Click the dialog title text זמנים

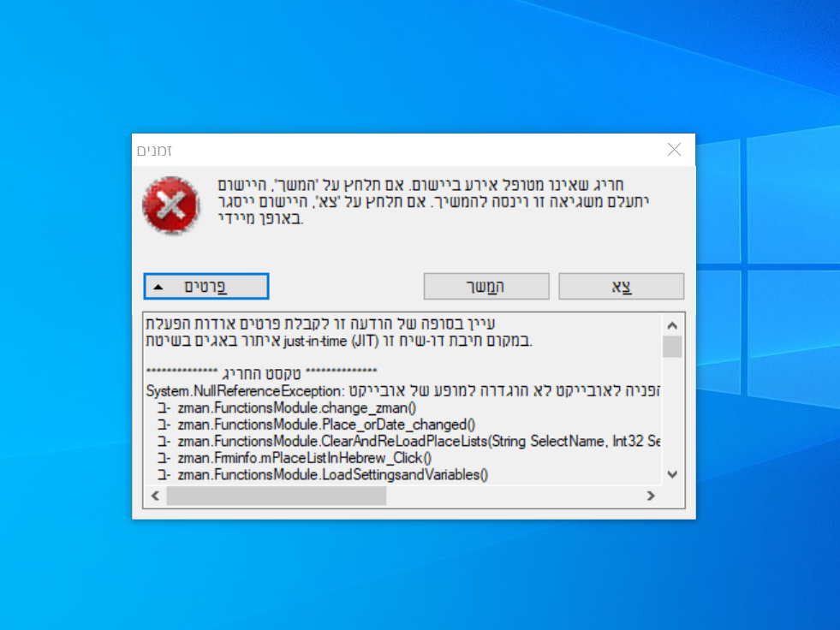click(154, 151)
